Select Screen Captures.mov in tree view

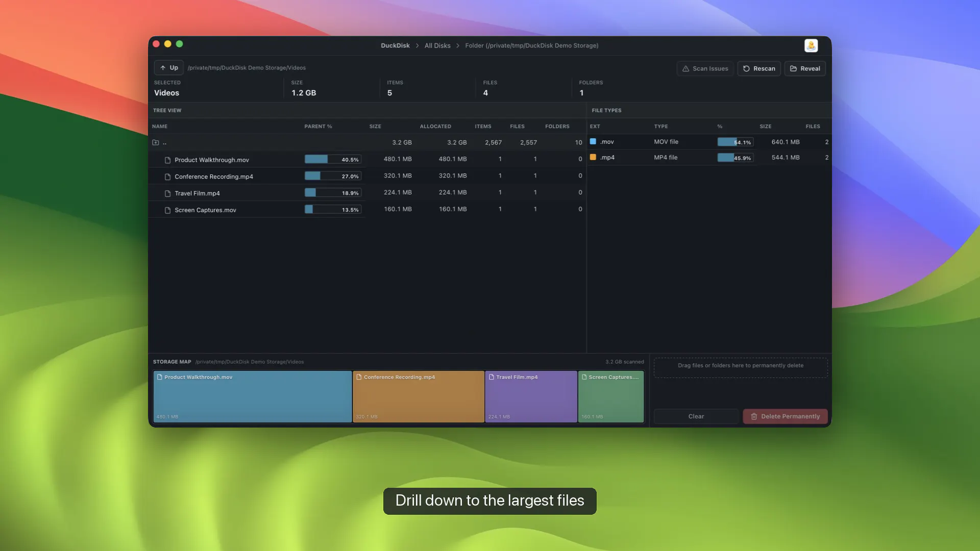coord(205,210)
